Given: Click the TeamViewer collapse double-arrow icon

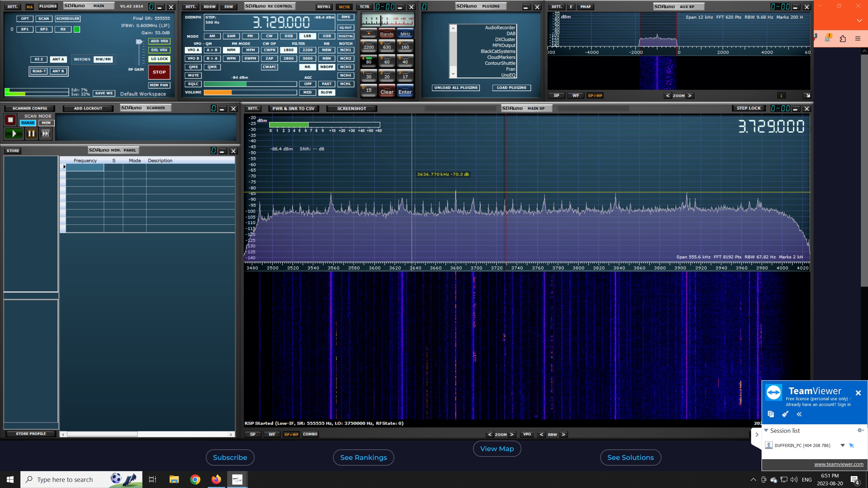Looking at the screenshot, I should click(799, 414).
